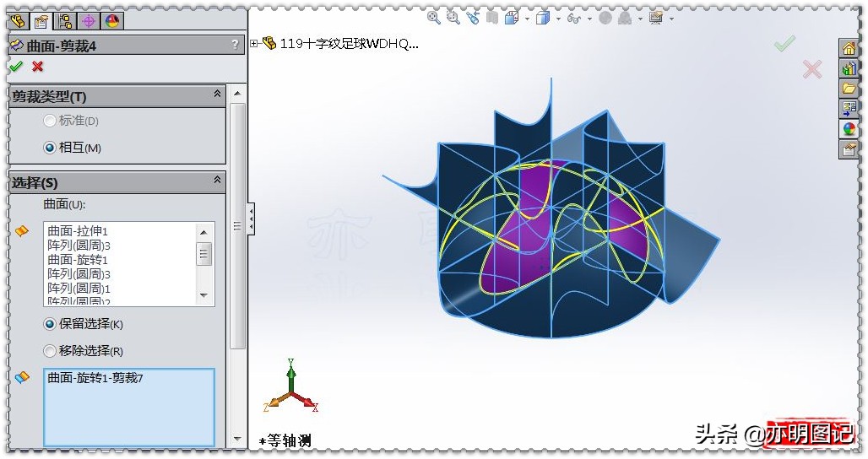
Task: Switch to the PropertyManager tab
Action: click(41, 22)
